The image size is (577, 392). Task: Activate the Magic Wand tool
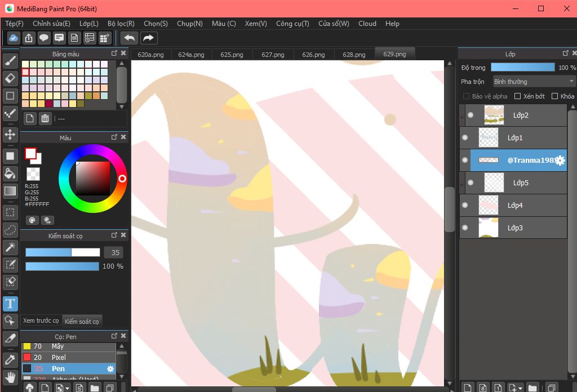tap(10, 247)
